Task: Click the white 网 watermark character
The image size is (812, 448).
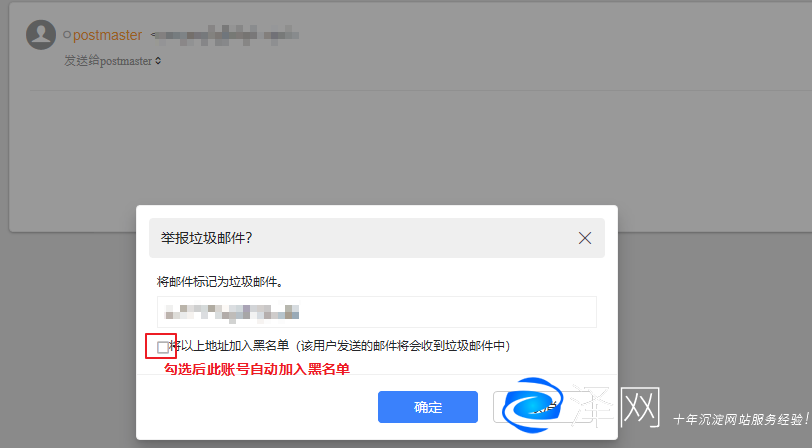Action: point(640,408)
